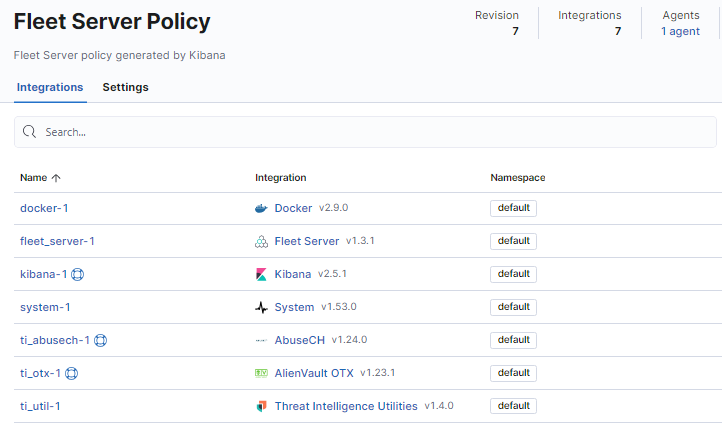Switch to the Settings tab

click(x=125, y=87)
